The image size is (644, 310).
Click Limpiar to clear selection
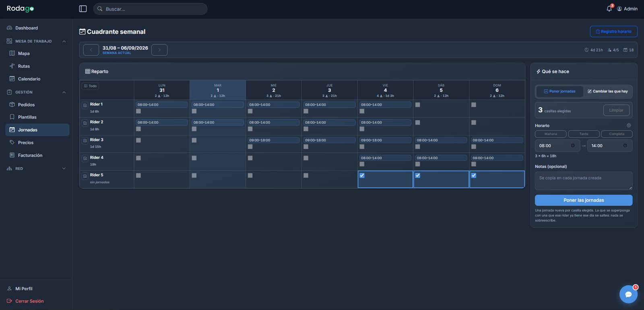pos(616,110)
